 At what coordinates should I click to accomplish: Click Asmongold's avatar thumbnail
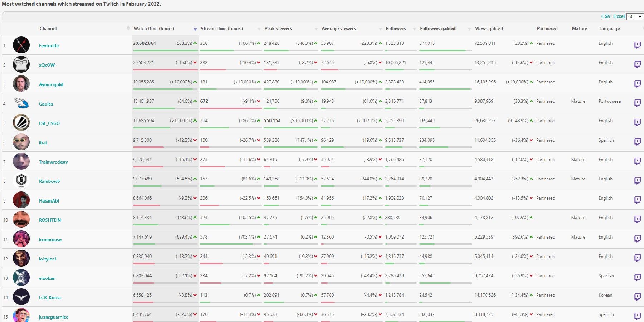tap(21, 84)
